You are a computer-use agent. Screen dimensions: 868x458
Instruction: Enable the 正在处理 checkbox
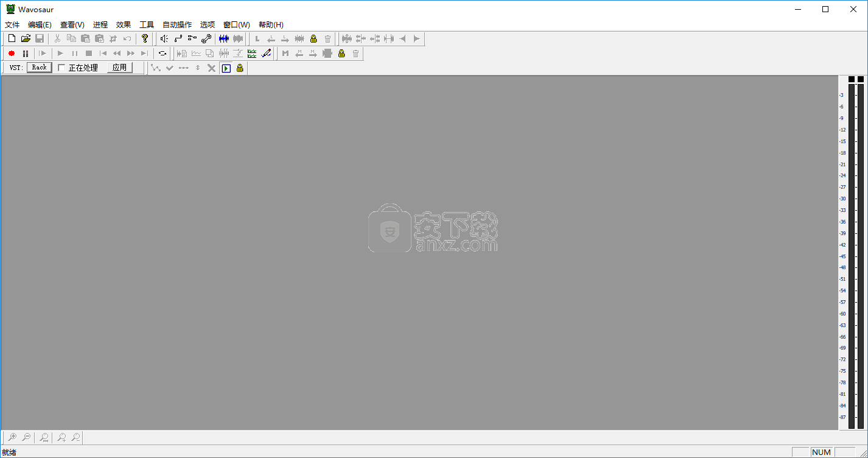pyautogui.click(x=61, y=68)
